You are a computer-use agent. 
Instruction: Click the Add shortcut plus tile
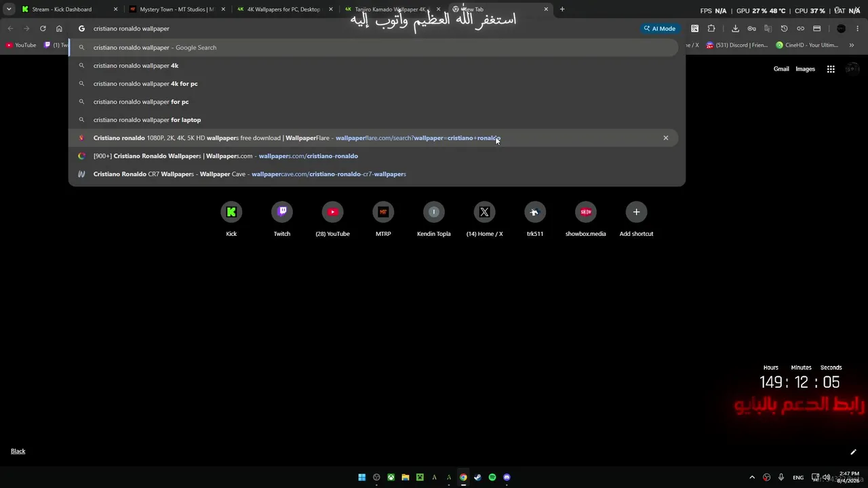point(636,212)
